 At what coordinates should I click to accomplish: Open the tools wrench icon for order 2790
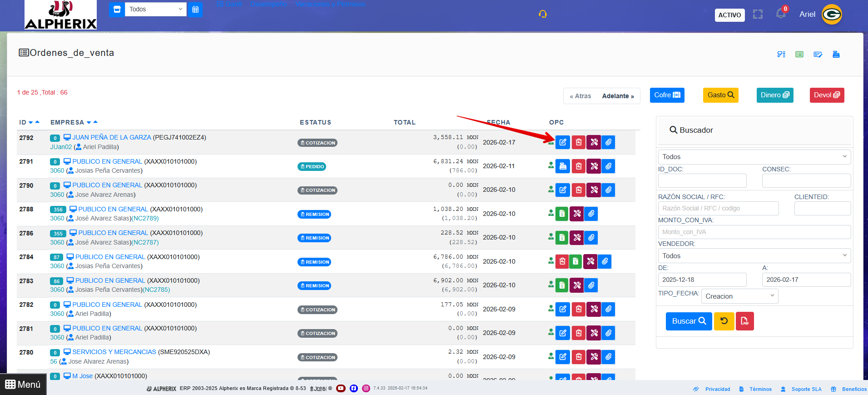point(594,190)
